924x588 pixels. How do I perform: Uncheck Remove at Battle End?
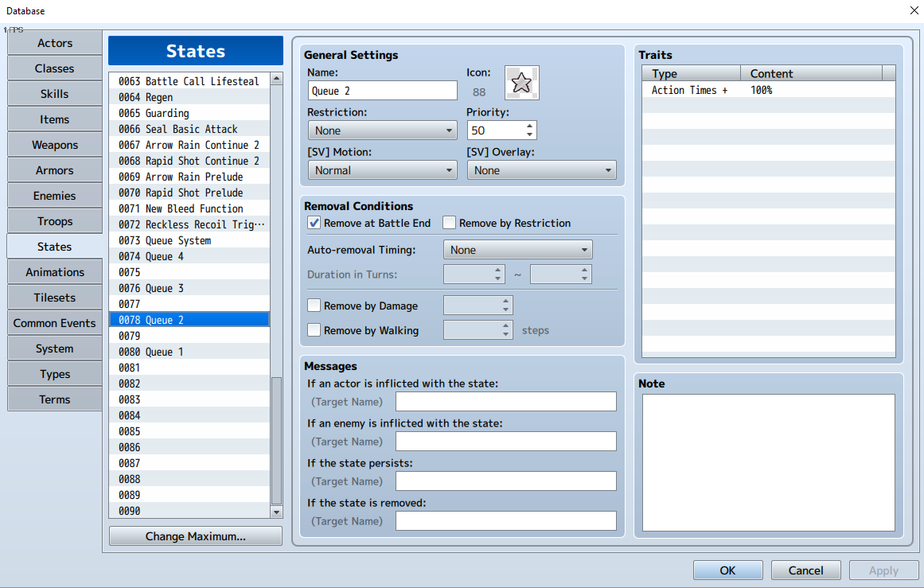(x=314, y=223)
